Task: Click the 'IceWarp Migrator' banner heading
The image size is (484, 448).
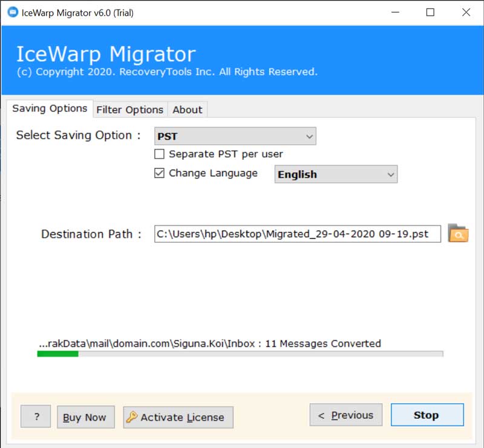Action: [x=106, y=54]
